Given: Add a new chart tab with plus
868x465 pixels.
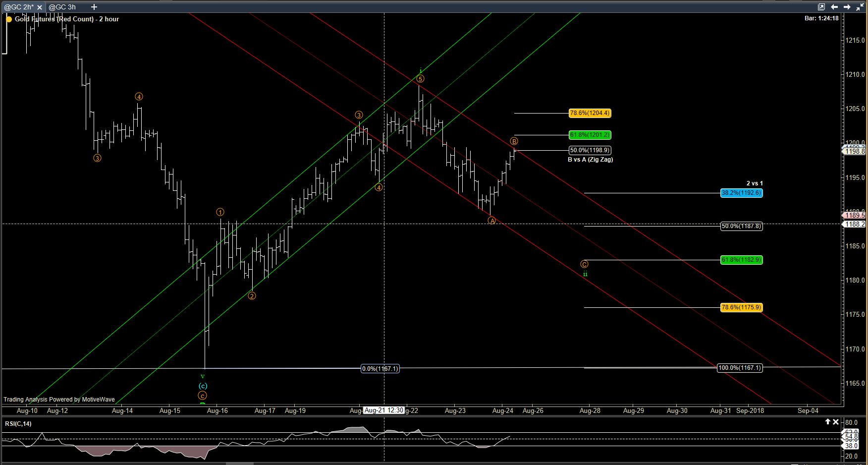Looking at the screenshot, I should 94,7.
